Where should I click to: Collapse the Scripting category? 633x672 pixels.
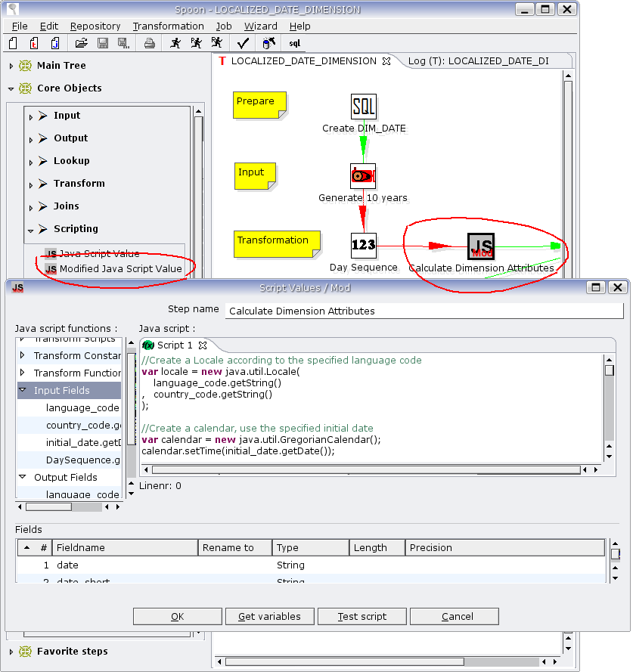coord(31,231)
